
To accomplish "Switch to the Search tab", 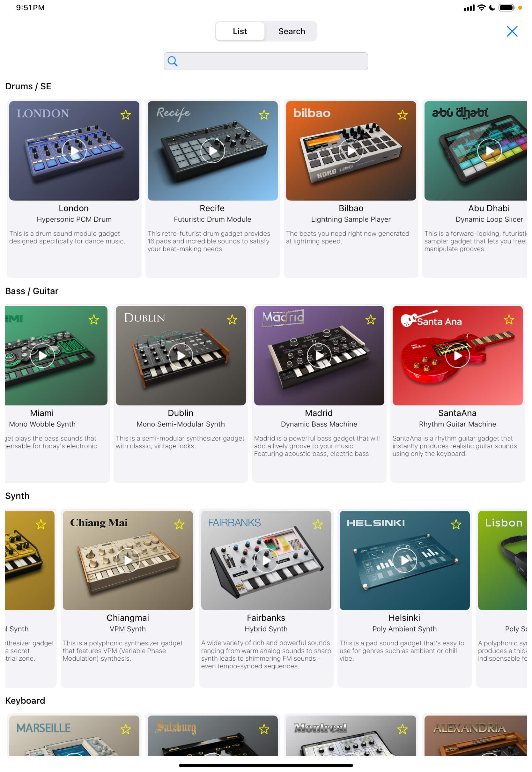I will pyautogui.click(x=292, y=31).
